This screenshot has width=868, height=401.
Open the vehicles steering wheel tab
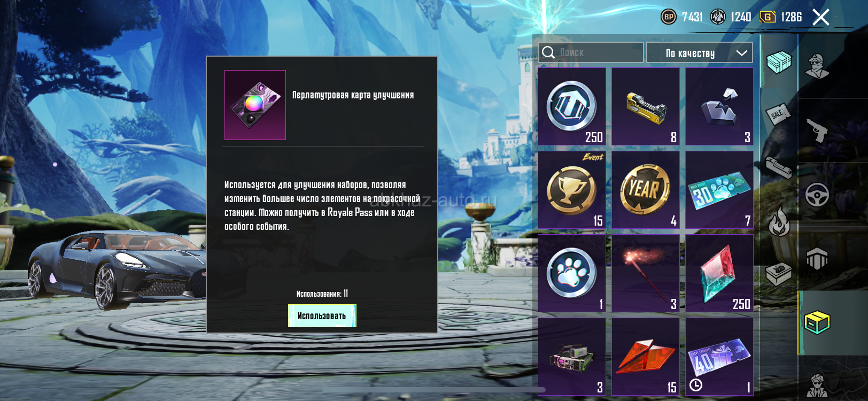pos(817,195)
